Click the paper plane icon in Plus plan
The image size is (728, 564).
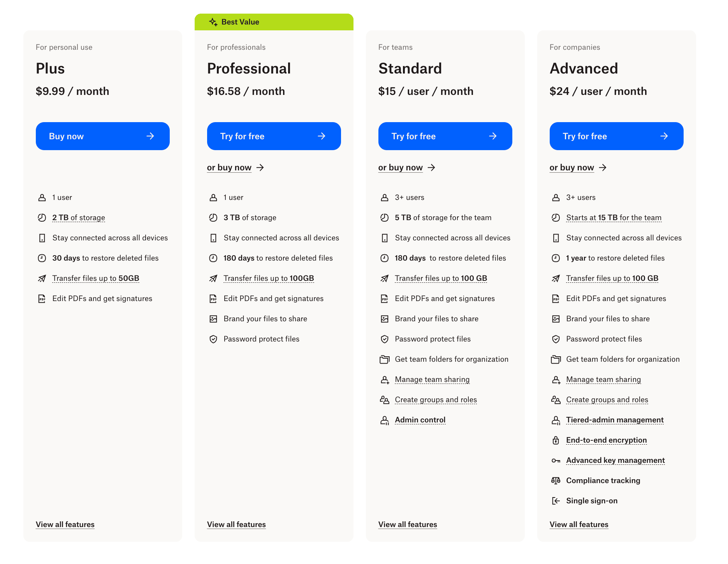42,278
